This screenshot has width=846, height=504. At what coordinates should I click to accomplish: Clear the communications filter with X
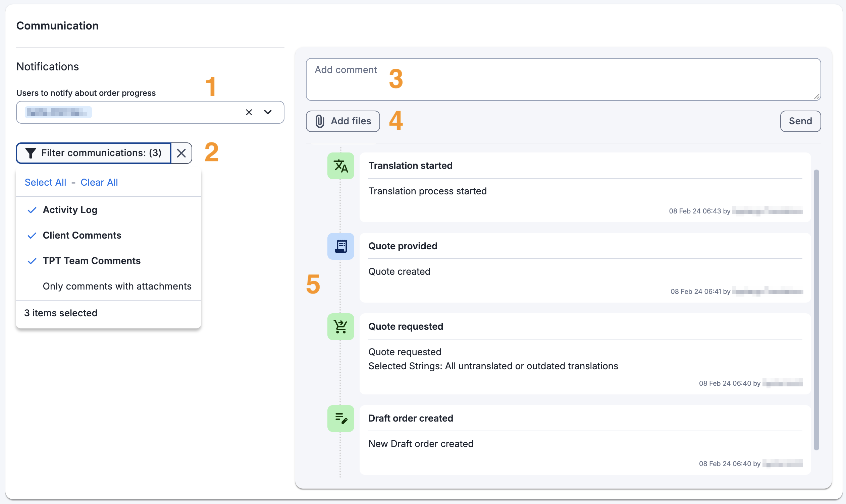coord(181,153)
